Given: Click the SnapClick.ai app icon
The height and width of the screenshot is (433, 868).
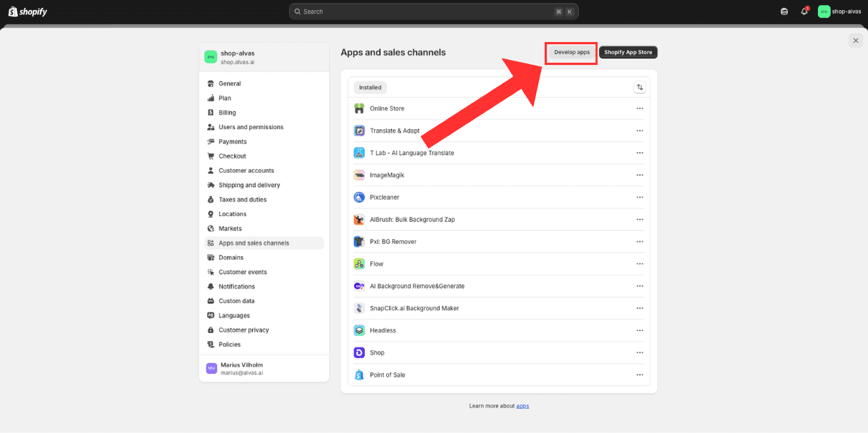Looking at the screenshot, I should click(x=359, y=308).
